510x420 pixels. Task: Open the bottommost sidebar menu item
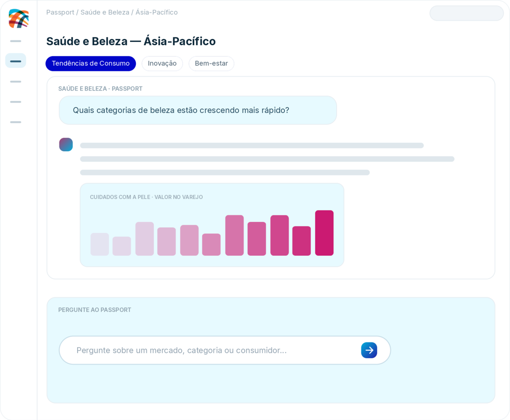coord(15,122)
